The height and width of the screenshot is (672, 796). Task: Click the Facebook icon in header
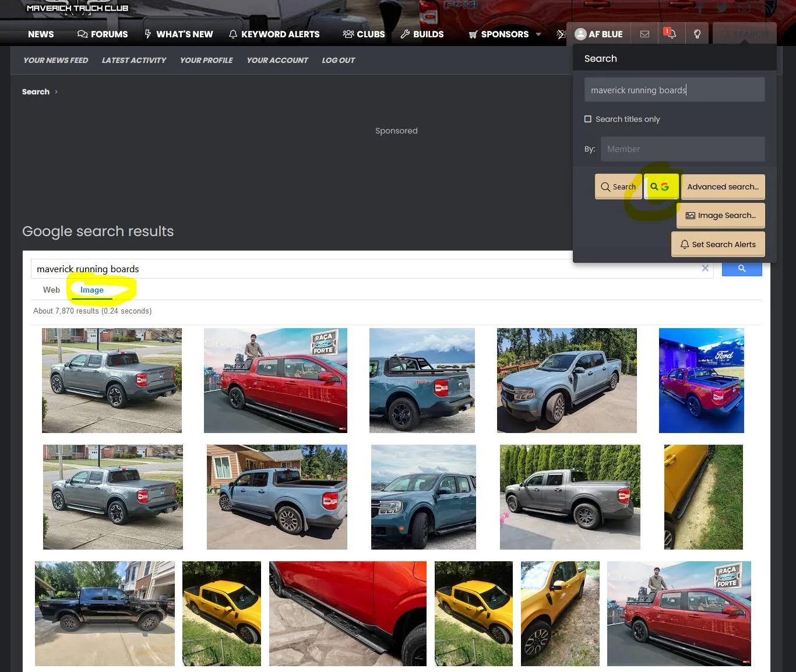(699, 8)
